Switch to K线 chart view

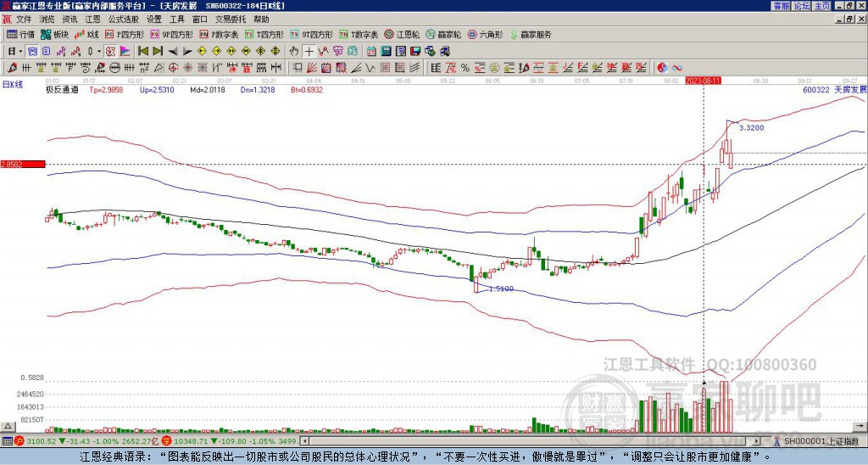(87, 34)
